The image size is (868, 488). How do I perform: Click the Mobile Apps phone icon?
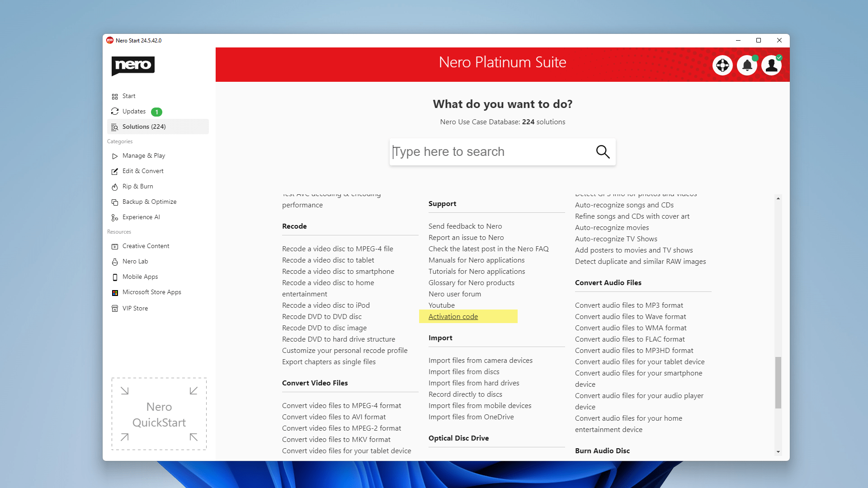pos(115,277)
